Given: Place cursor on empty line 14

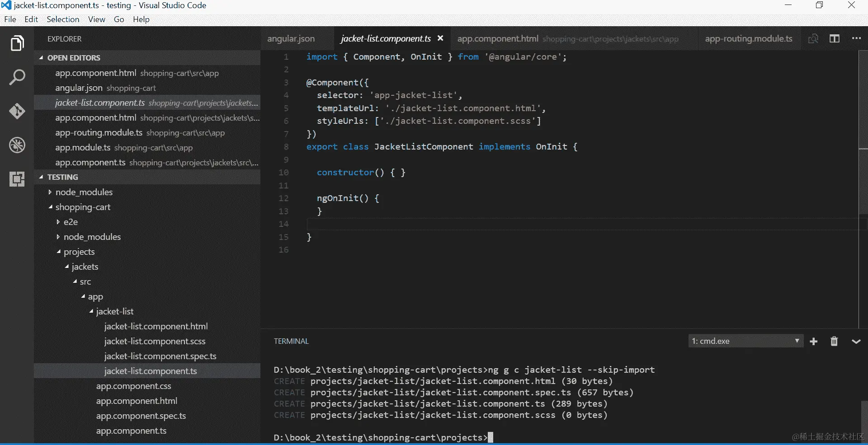Looking at the screenshot, I should pyautogui.click(x=582, y=224).
